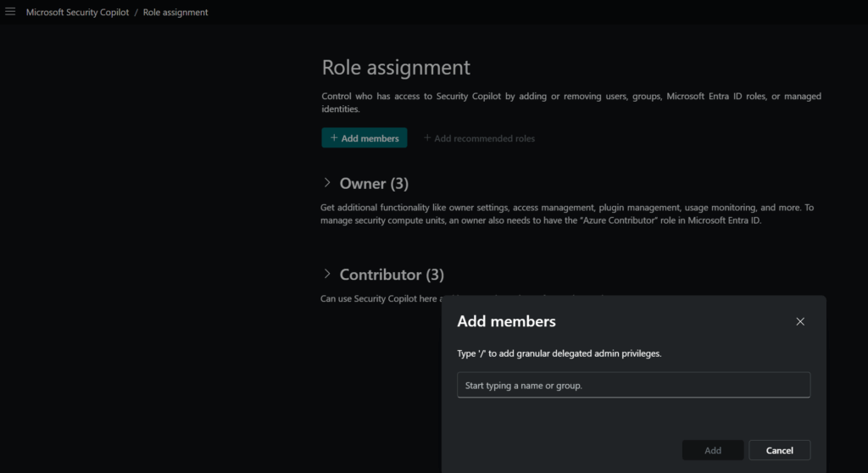This screenshot has width=868, height=473.
Task: Cancel the Add members dialog
Action: pyautogui.click(x=780, y=450)
